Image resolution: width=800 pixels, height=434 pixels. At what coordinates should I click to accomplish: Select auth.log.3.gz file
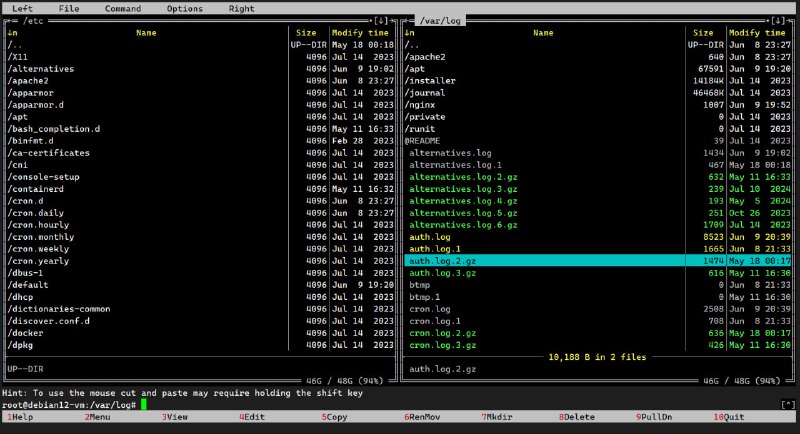(x=544, y=272)
